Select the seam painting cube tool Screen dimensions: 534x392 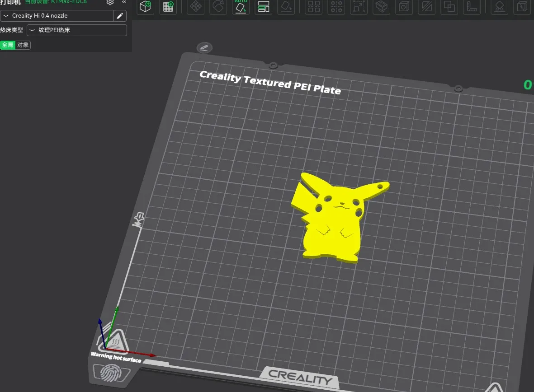[x=522, y=6]
